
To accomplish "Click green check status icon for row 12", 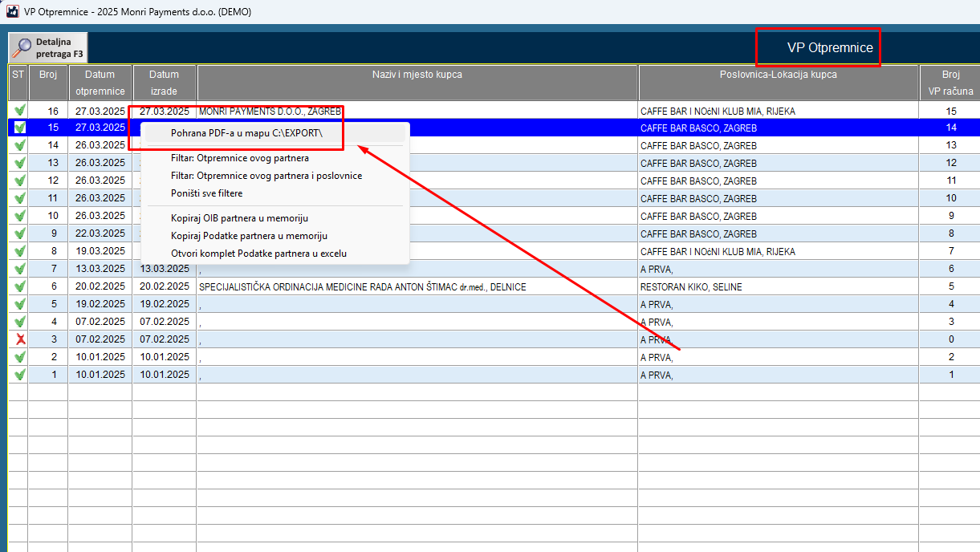I will pos(20,181).
